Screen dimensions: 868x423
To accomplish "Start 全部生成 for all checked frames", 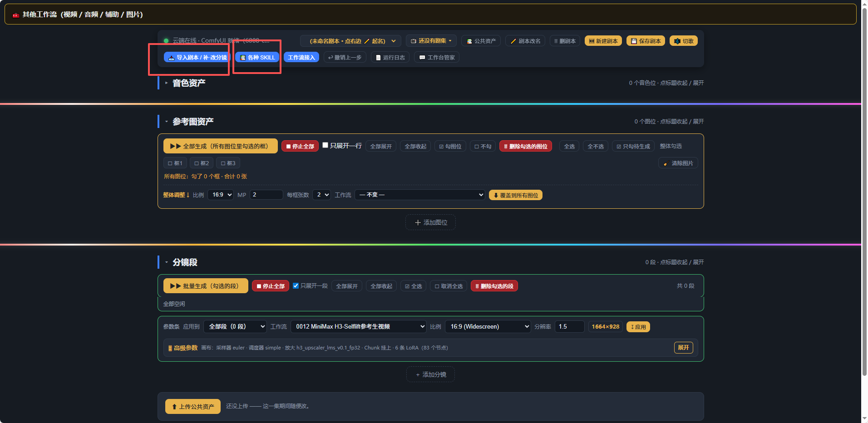I will pos(220,146).
